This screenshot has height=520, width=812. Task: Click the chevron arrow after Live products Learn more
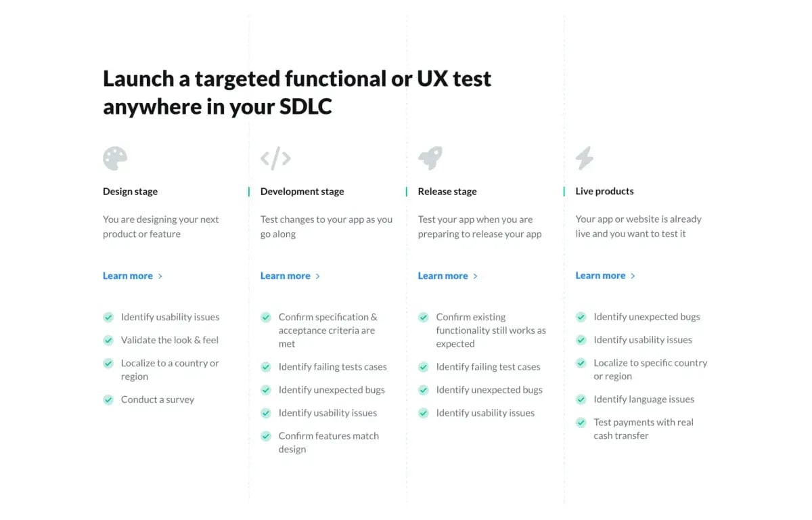[x=633, y=276]
